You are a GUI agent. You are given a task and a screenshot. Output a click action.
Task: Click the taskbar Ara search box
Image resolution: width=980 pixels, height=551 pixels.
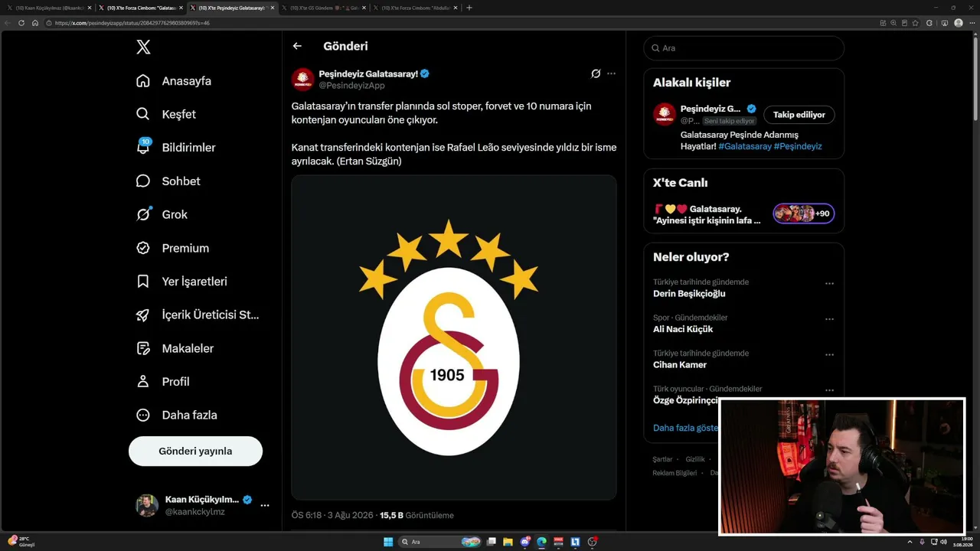pos(440,542)
